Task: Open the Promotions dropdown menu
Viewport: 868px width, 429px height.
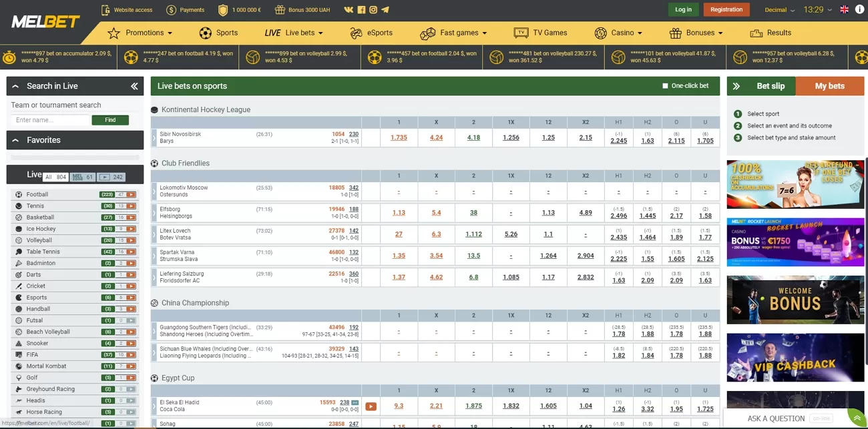Action: point(141,33)
